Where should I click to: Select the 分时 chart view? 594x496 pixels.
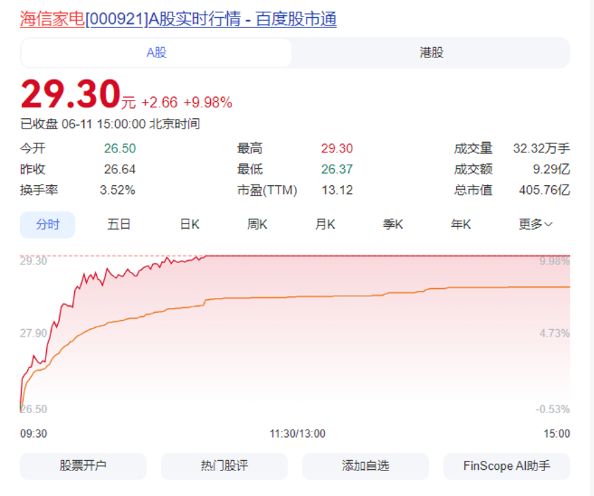47,225
